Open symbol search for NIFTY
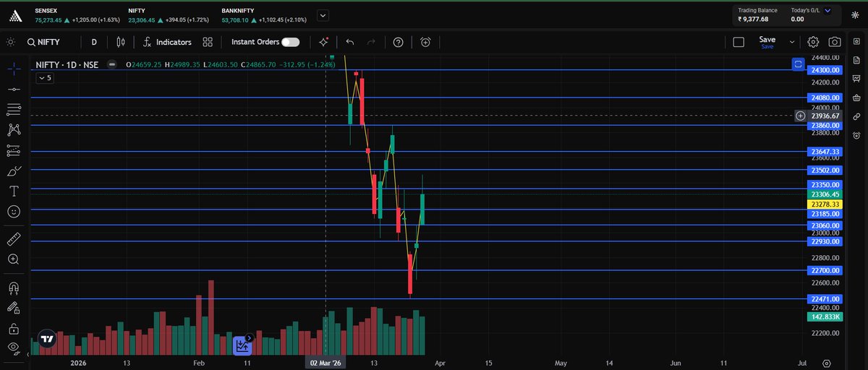 tap(43, 42)
